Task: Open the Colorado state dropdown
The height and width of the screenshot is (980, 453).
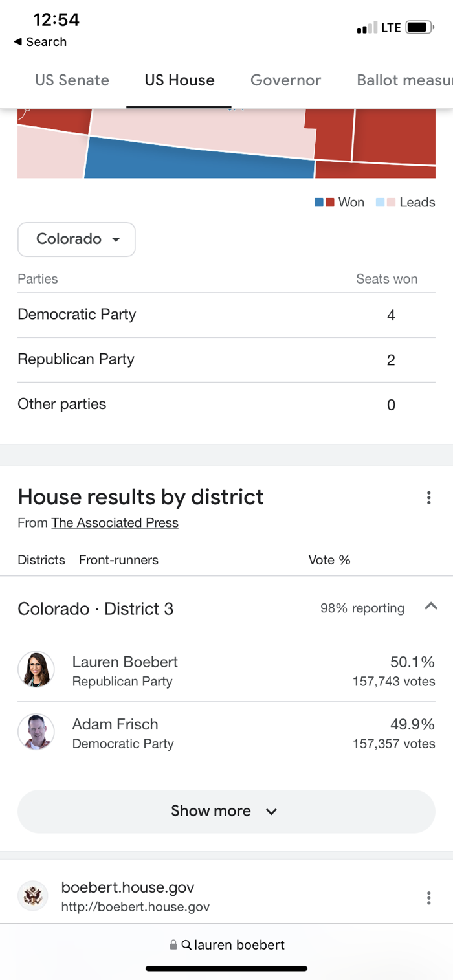Action: coord(76,239)
